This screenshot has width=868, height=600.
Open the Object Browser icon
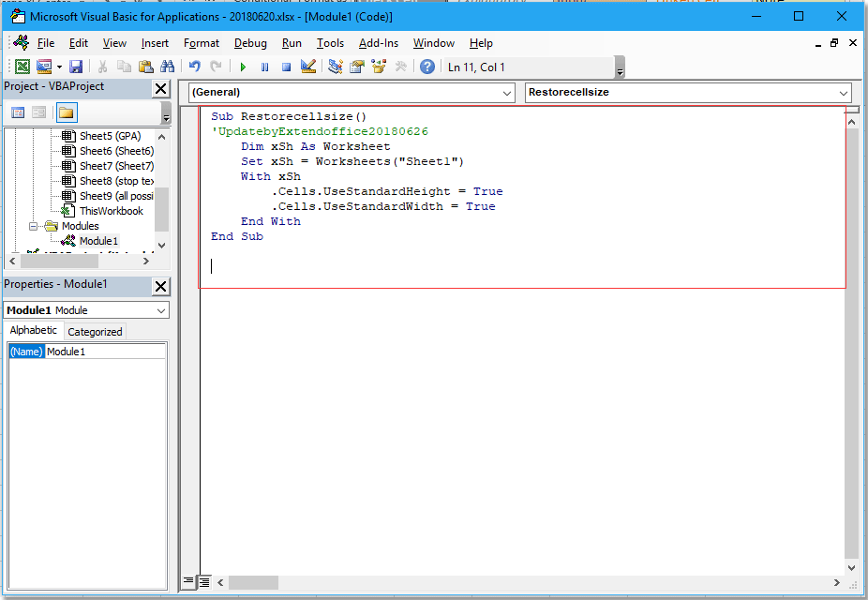tap(379, 67)
